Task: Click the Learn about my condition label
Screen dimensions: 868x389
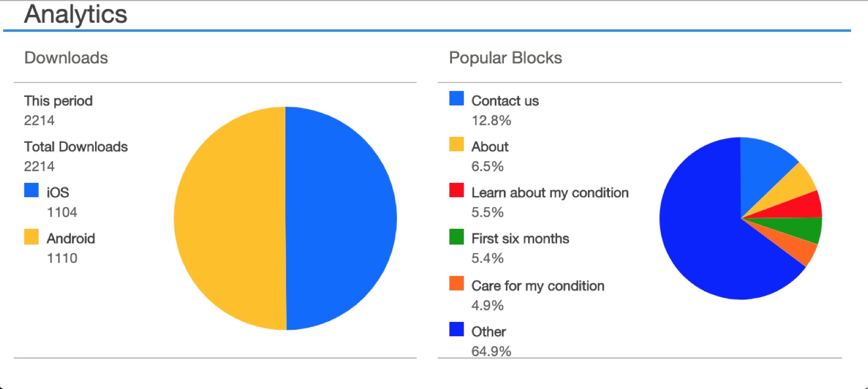Action: pyautogui.click(x=550, y=193)
